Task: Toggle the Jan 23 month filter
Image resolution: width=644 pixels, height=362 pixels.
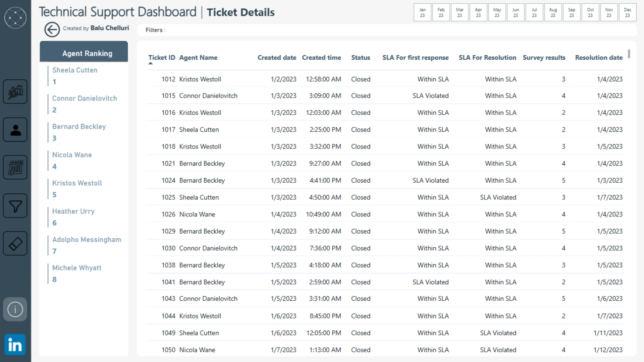Action: tap(422, 12)
